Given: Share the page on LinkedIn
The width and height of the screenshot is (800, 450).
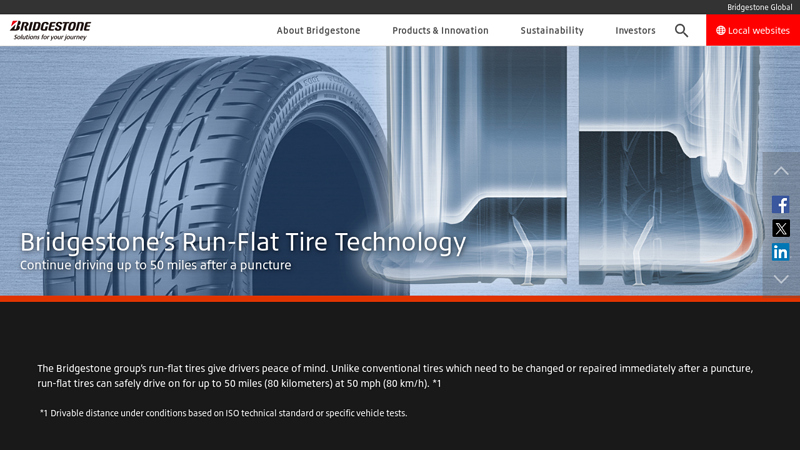Looking at the screenshot, I should point(781,252).
